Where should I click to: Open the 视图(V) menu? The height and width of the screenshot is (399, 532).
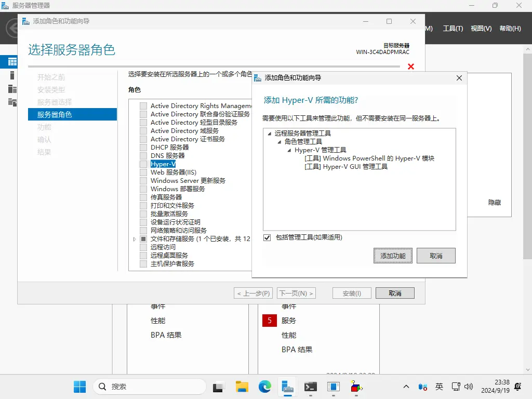[481, 29]
